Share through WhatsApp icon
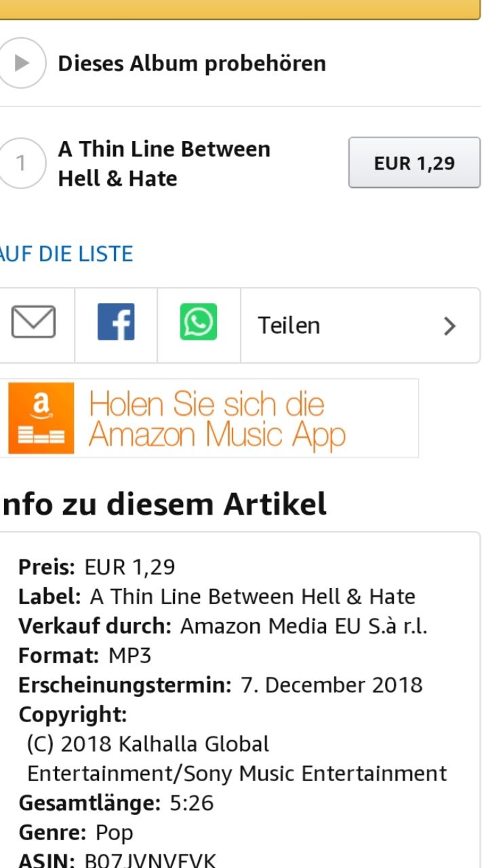Viewport: 488px width, 868px height. point(199,322)
